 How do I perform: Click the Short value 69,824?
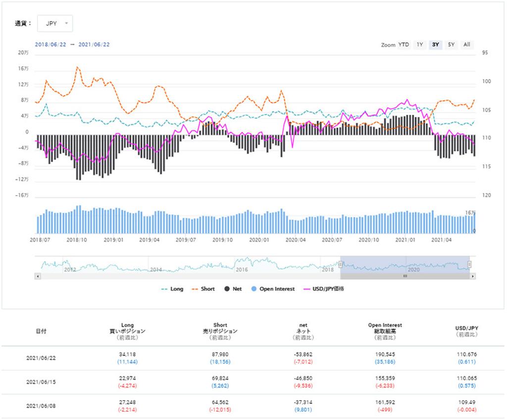point(220,378)
